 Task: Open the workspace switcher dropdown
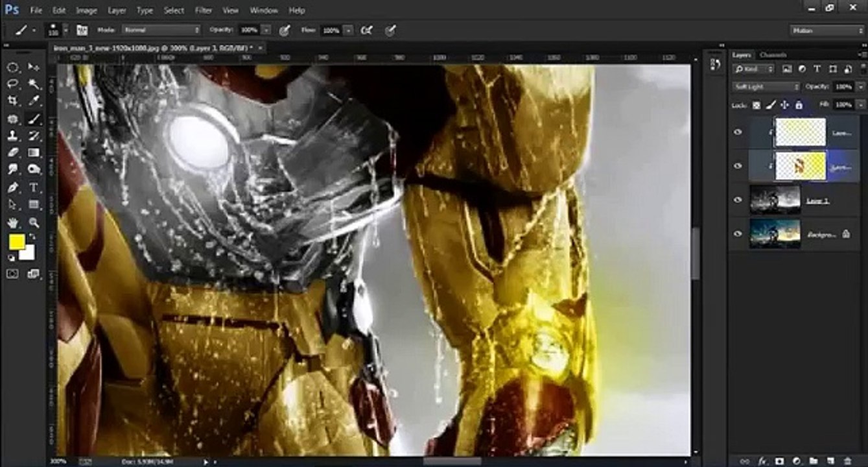827,30
